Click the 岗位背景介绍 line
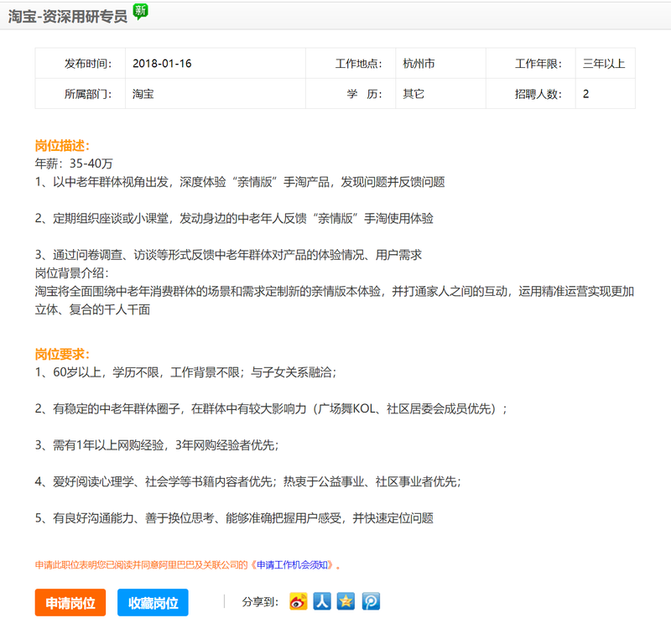Image resolution: width=671 pixels, height=644 pixels. pos(72,273)
